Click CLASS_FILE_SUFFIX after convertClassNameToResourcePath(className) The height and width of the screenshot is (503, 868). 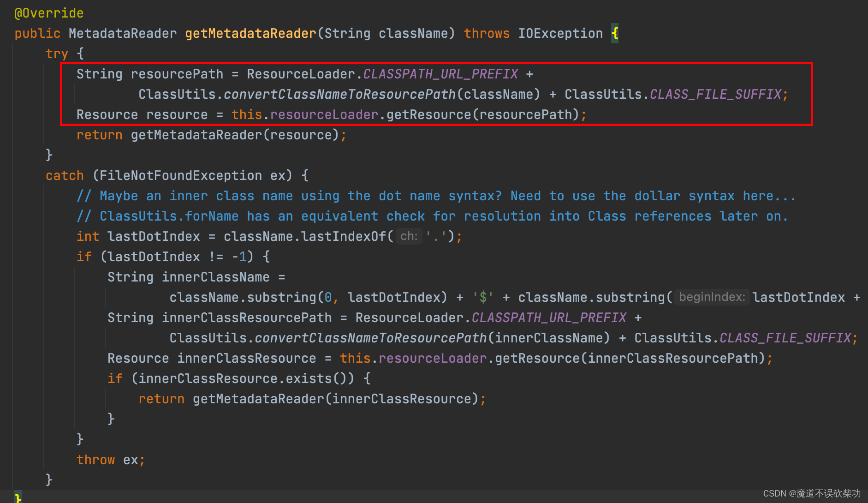click(715, 94)
